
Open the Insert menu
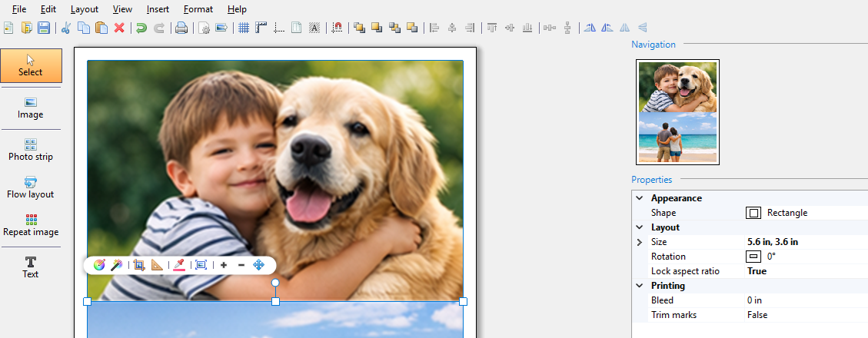158,9
